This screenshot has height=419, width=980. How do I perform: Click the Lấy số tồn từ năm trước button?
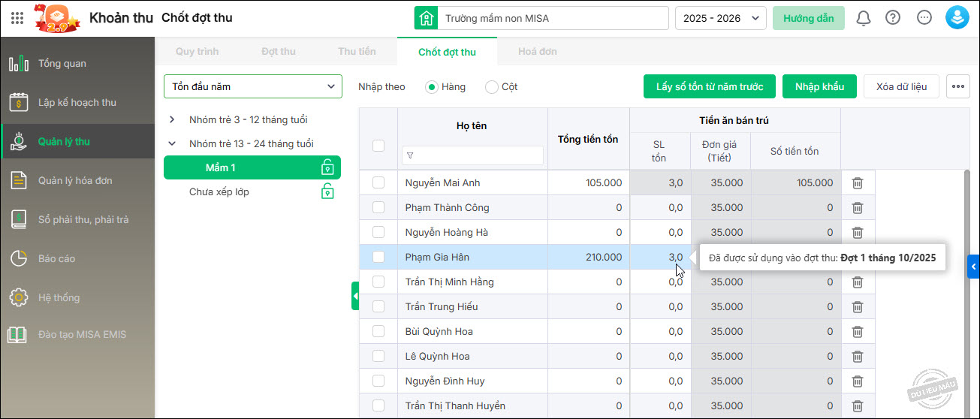click(709, 86)
